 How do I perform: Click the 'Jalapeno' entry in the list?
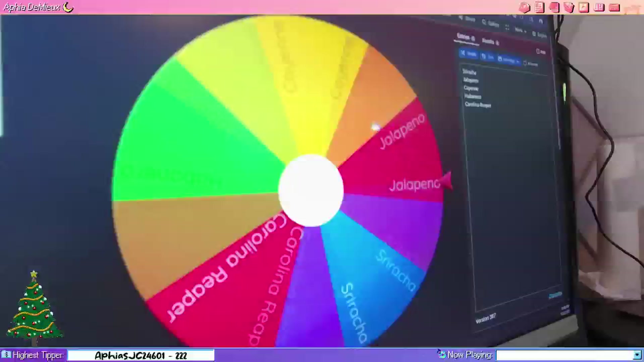[471, 80]
